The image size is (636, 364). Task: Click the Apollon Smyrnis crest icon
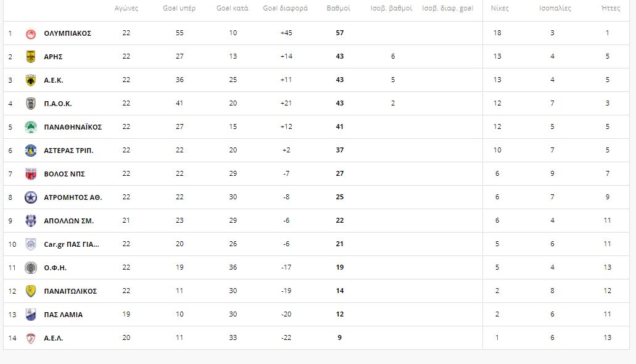point(31,221)
